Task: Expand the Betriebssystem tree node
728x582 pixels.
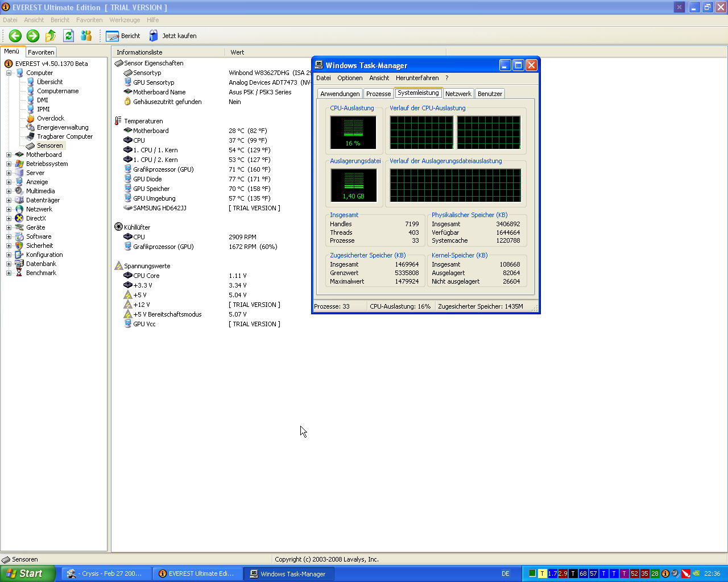Action: coord(9,164)
